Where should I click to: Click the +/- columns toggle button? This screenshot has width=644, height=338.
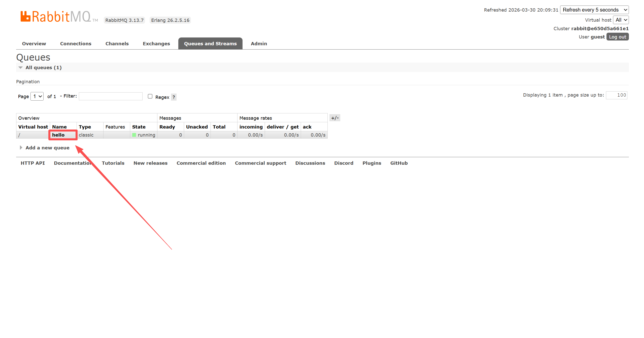coord(335,118)
